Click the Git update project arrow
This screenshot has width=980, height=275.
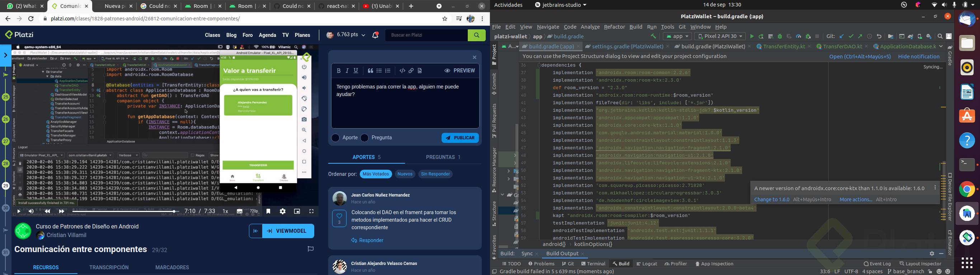842,37
